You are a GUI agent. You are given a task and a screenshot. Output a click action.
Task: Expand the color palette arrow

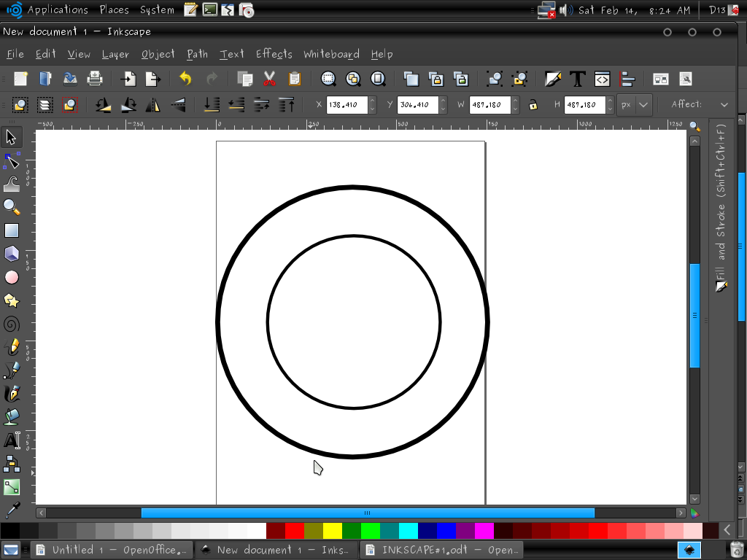(727, 531)
